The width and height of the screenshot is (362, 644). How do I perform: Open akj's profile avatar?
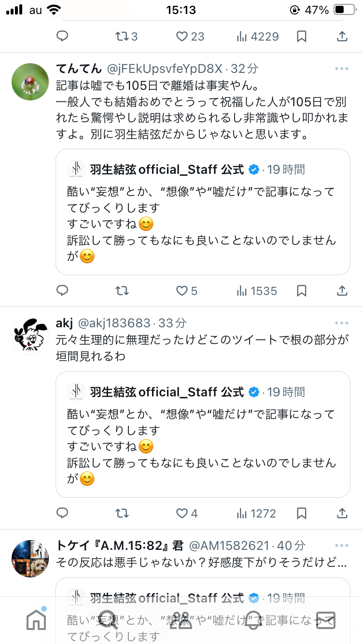[x=30, y=336]
